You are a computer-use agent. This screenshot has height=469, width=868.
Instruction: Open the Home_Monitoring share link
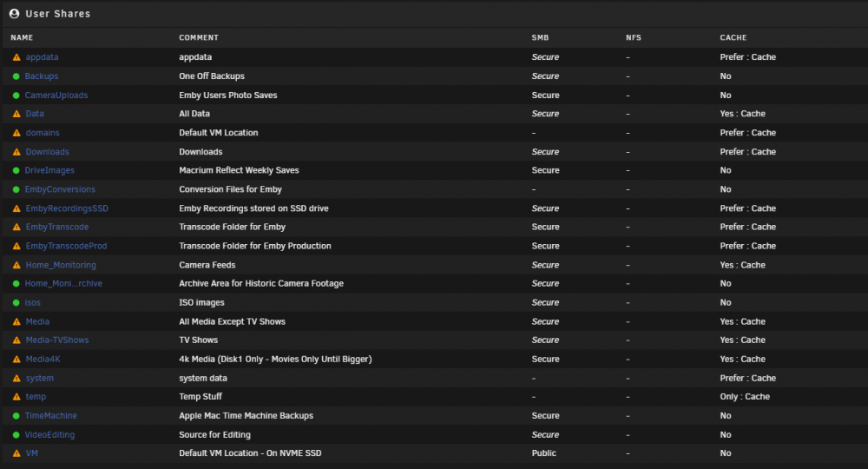[x=61, y=265]
